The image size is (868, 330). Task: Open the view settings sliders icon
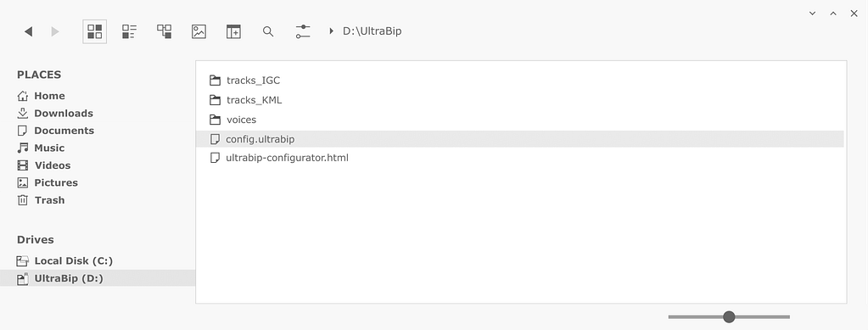(303, 31)
